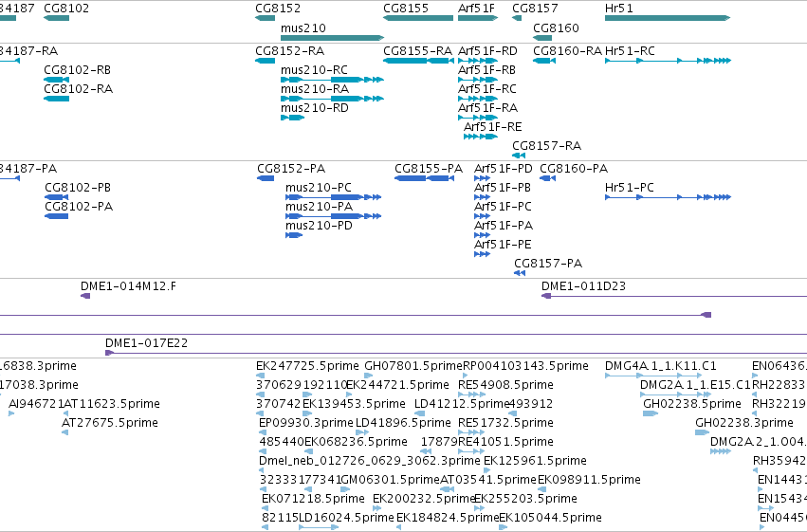
Task: Select transcript CG8102-RA
Action: 57,99
